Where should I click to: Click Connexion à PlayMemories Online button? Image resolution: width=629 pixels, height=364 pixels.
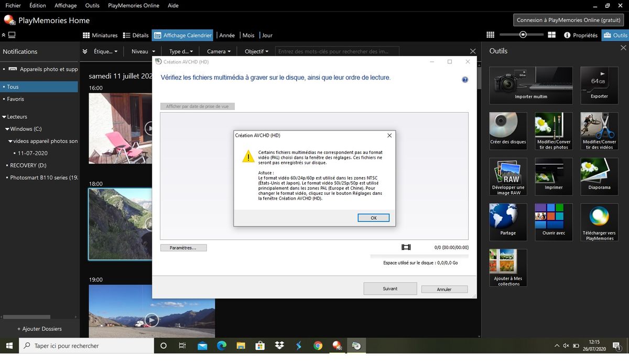tap(568, 20)
